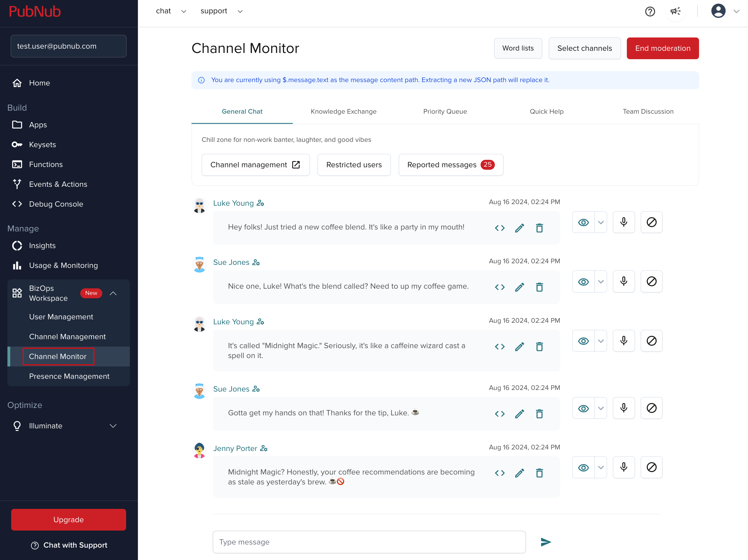This screenshot has height=560, width=748.
Task: Collapse the BizOps Workspace section
Action: pos(113,293)
